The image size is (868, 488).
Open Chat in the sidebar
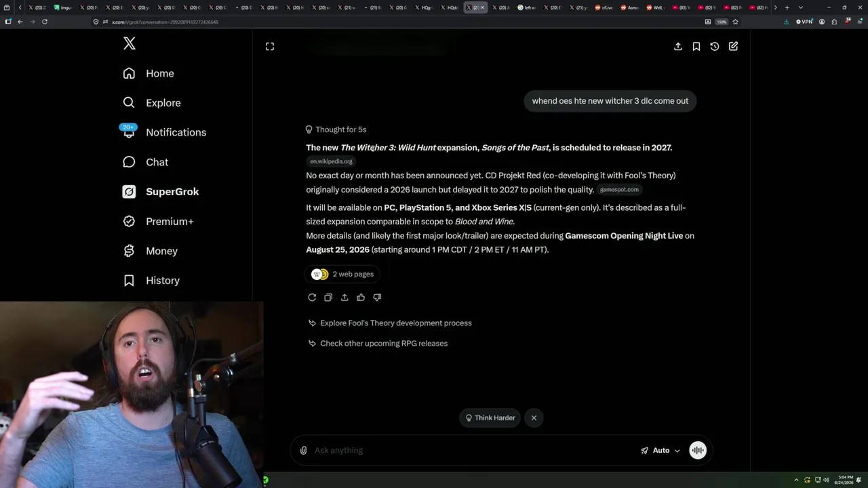pyautogui.click(x=146, y=162)
